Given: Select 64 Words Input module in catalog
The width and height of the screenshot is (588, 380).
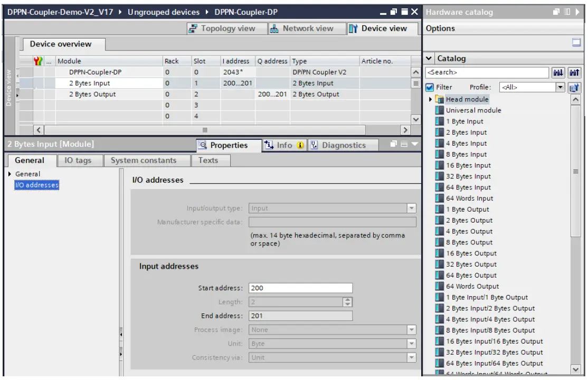Looking at the screenshot, I should pyautogui.click(x=469, y=198).
